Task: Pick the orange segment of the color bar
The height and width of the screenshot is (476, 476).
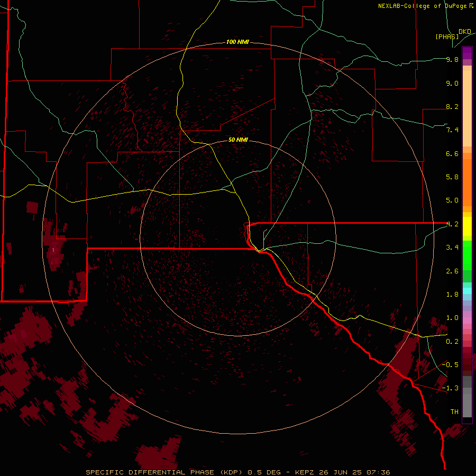Action: (467, 182)
